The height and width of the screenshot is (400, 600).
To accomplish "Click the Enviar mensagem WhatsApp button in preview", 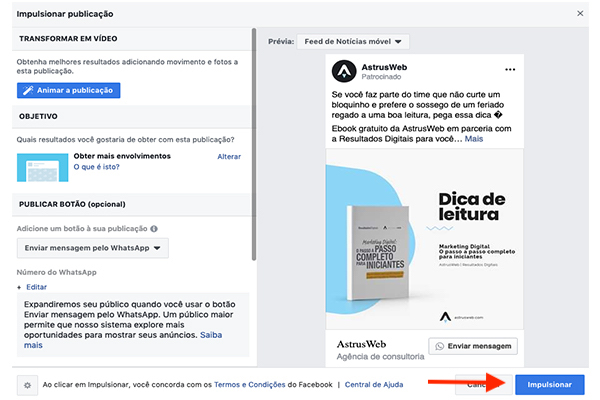I will (x=473, y=346).
